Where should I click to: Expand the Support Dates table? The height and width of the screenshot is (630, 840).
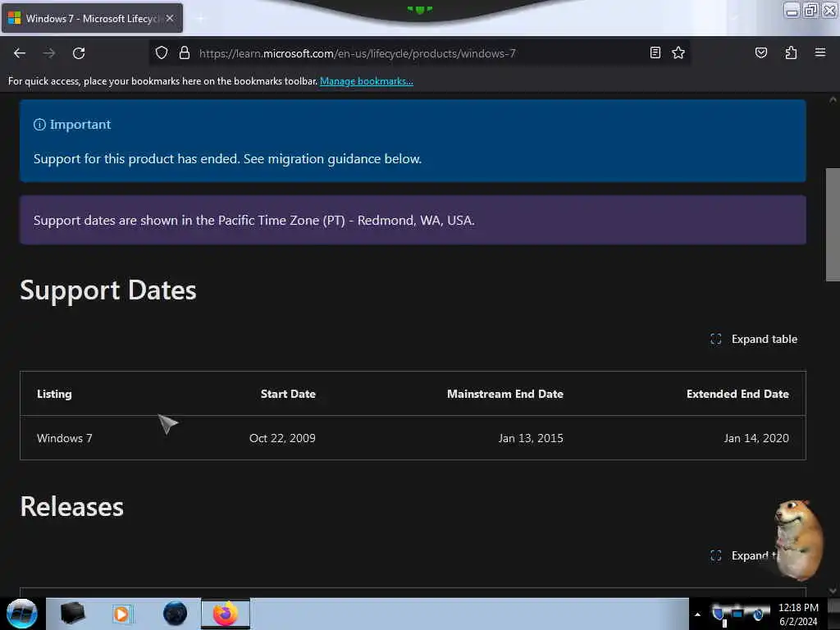pyautogui.click(x=754, y=339)
